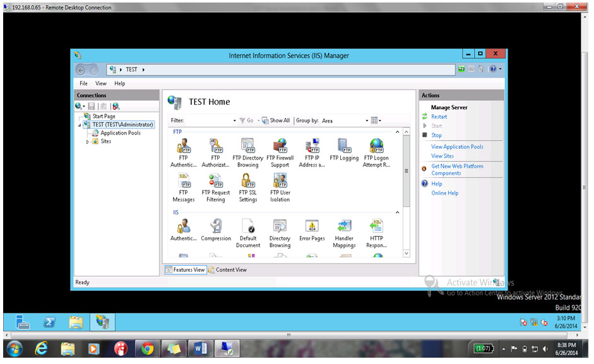Click Stop under Manage Server

436,135
